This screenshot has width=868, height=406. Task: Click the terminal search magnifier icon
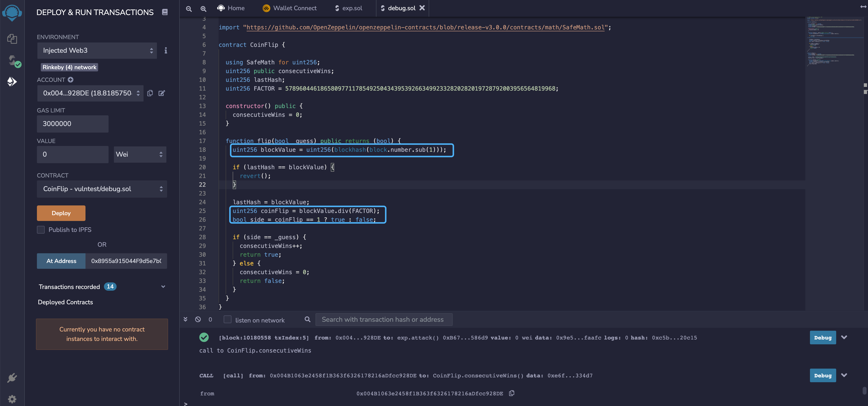[x=307, y=319]
